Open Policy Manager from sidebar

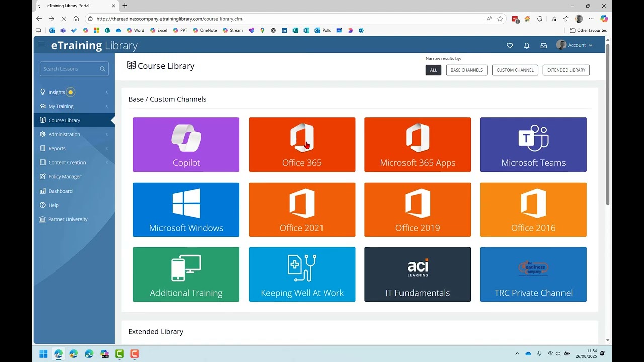click(x=74, y=176)
